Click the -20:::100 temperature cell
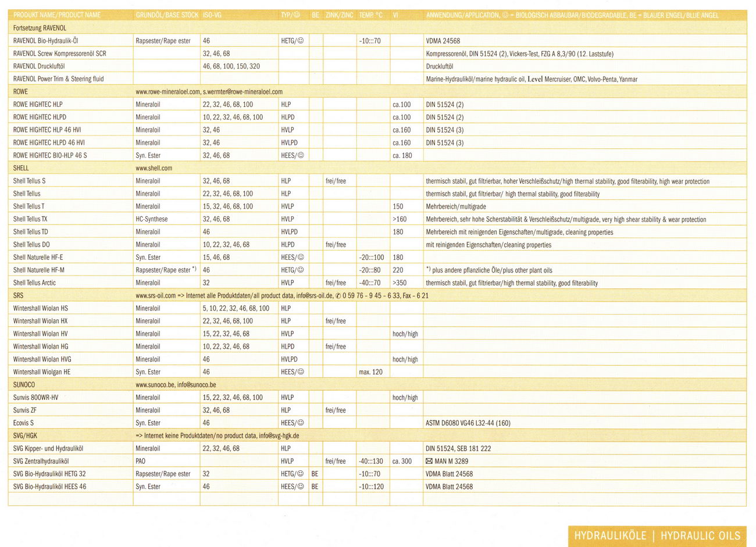The height and width of the screenshot is (547, 756). click(x=371, y=258)
